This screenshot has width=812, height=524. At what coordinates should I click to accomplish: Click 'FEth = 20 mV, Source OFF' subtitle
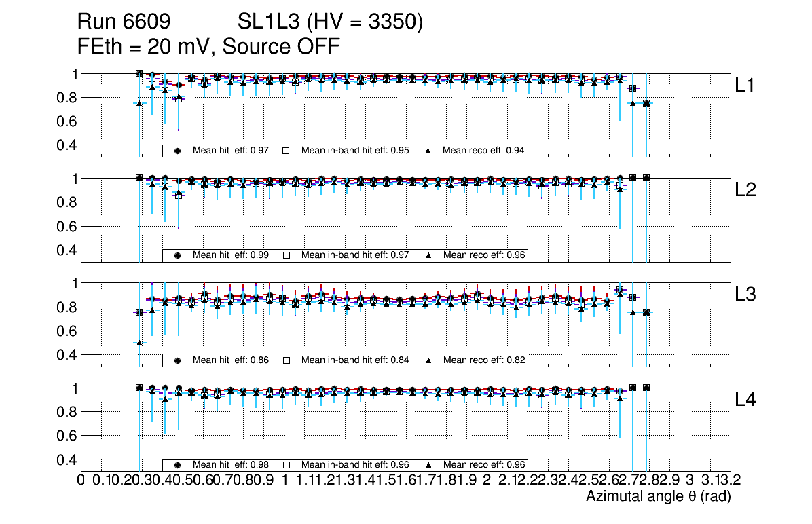point(208,47)
